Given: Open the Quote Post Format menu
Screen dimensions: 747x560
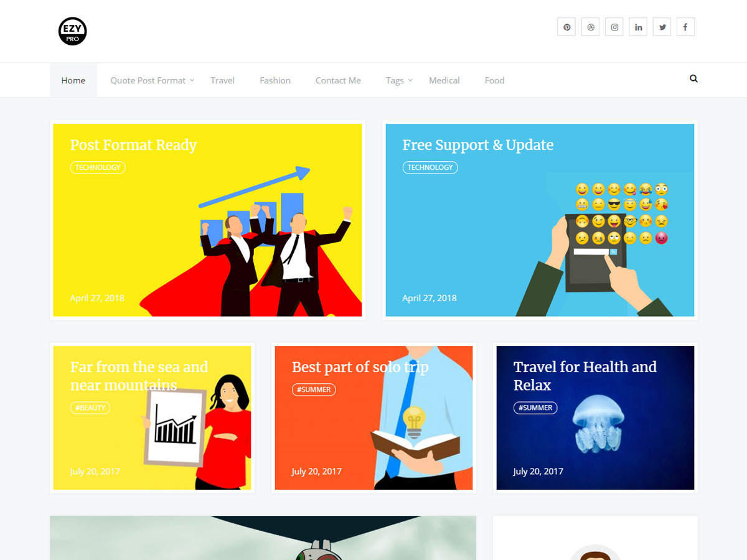Looking at the screenshot, I should pyautogui.click(x=148, y=80).
